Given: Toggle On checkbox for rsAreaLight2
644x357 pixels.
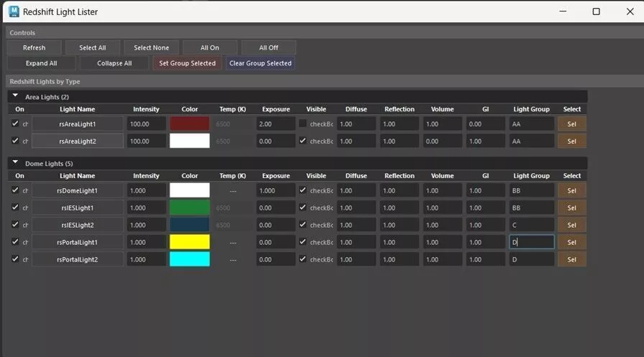Looking at the screenshot, I should [x=15, y=141].
